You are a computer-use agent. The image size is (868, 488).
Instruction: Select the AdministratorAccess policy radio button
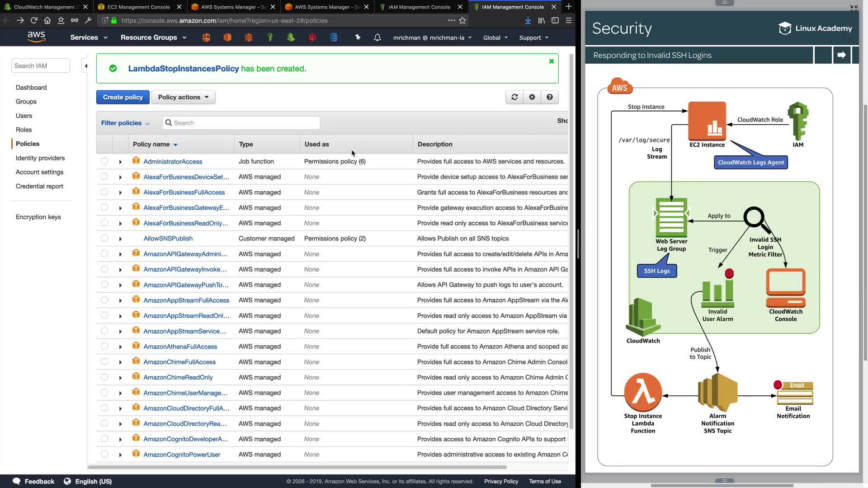[x=104, y=161]
